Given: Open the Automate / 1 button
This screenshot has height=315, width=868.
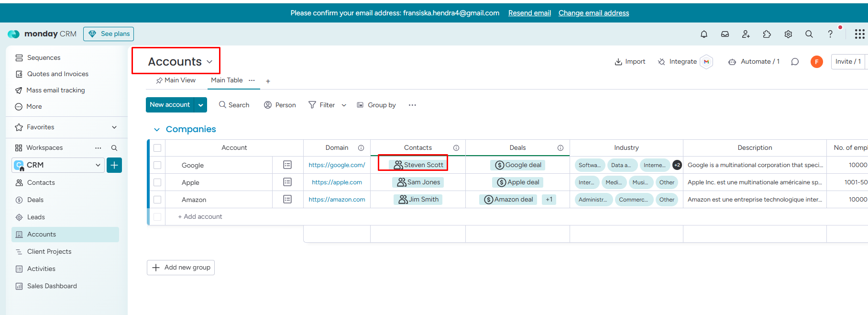Looking at the screenshot, I should tap(754, 62).
